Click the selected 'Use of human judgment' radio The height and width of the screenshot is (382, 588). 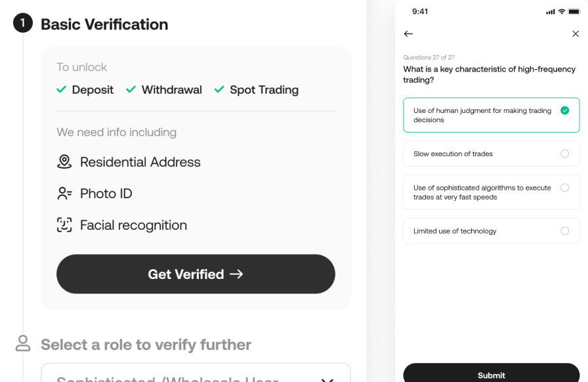[564, 111]
